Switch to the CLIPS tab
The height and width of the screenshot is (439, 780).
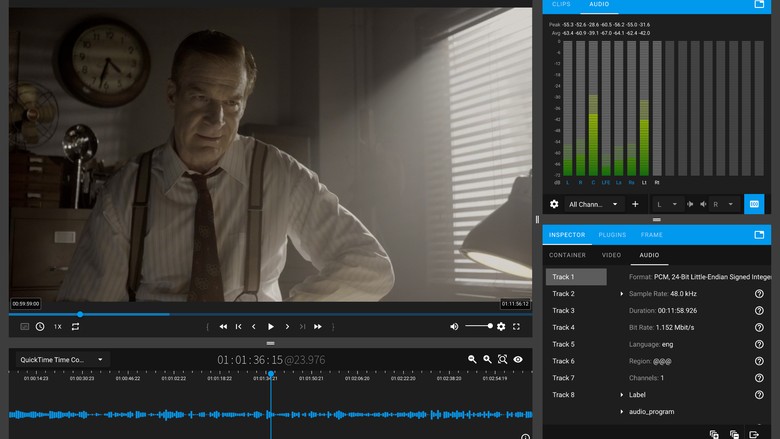(x=561, y=4)
